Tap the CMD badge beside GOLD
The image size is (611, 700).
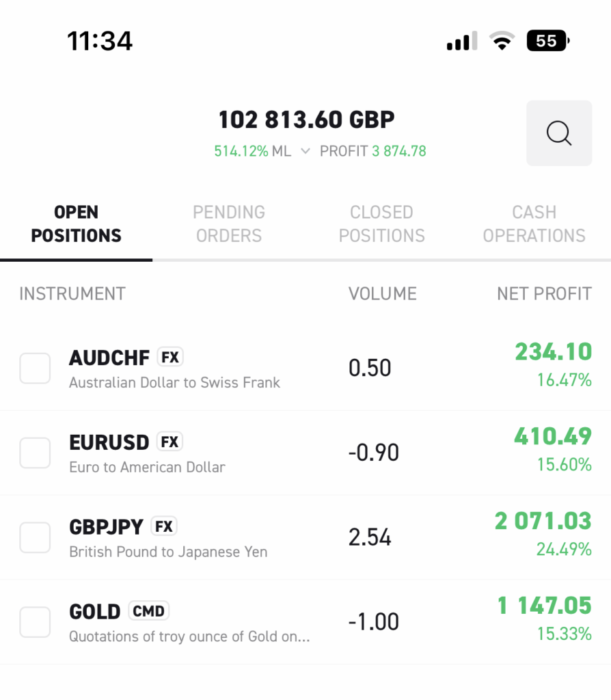148,611
